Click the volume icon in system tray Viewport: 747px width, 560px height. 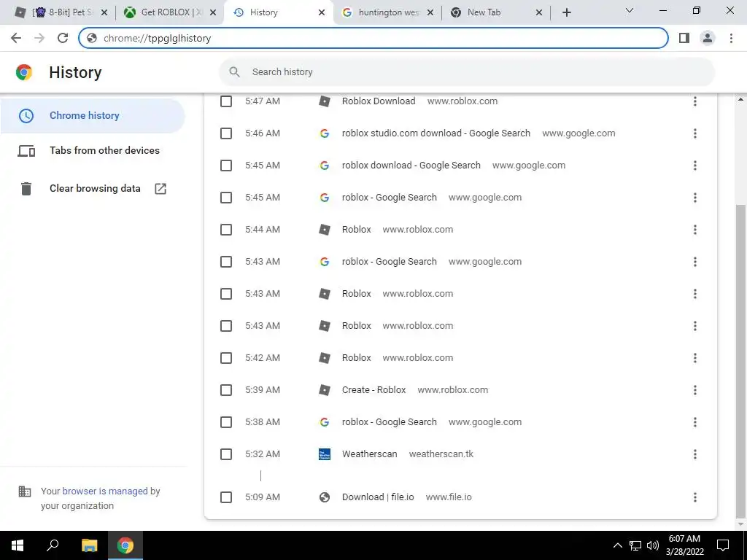point(653,545)
